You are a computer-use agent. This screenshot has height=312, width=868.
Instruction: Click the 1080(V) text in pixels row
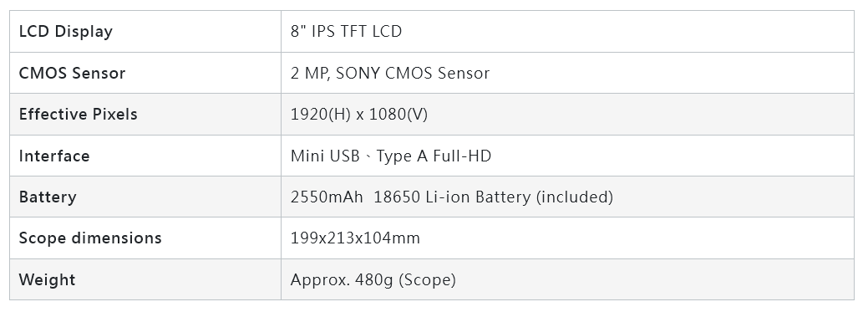tap(398, 114)
